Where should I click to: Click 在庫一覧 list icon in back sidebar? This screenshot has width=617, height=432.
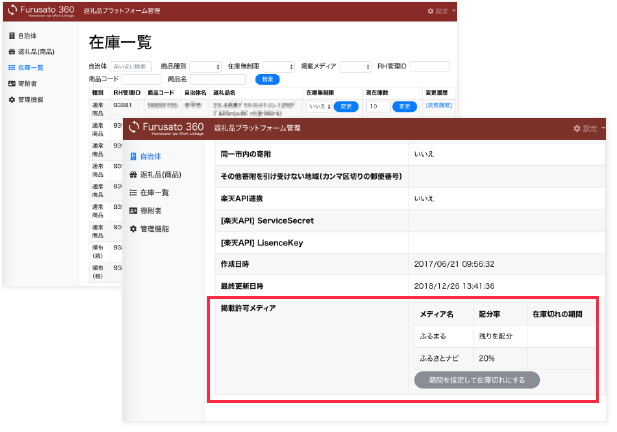pos(12,68)
